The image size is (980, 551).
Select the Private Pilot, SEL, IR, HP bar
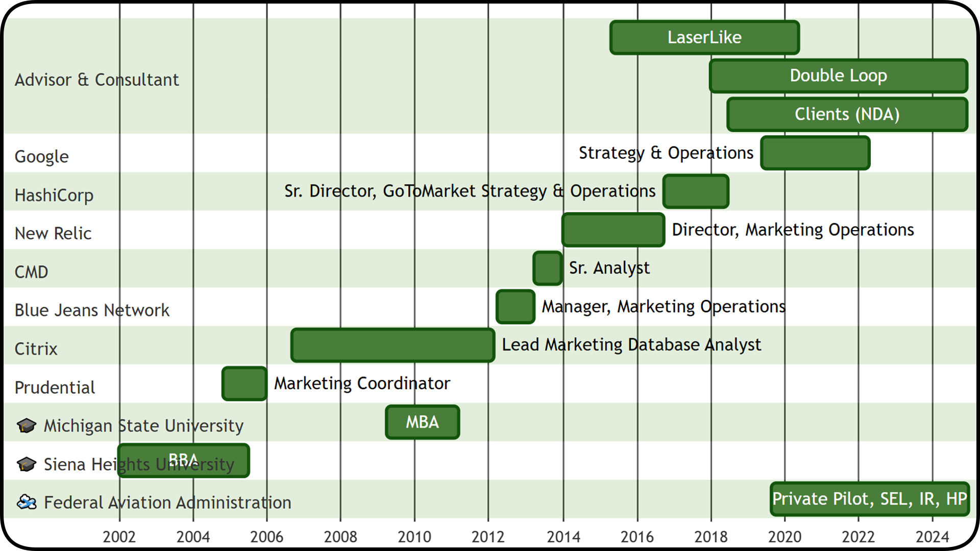(x=870, y=499)
